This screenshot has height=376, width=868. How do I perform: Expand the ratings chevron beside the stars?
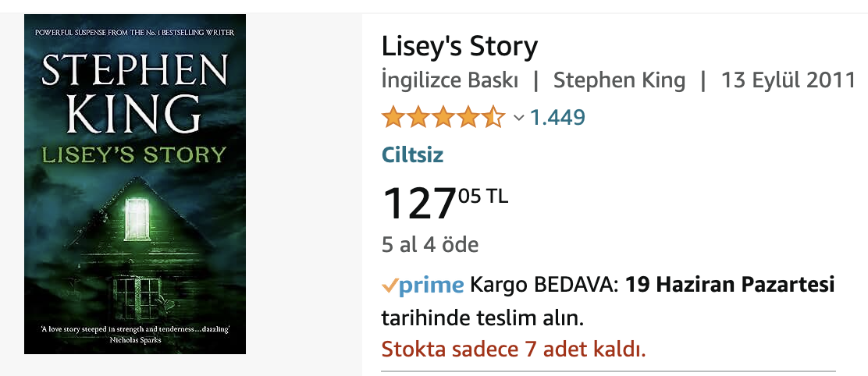tap(518, 119)
